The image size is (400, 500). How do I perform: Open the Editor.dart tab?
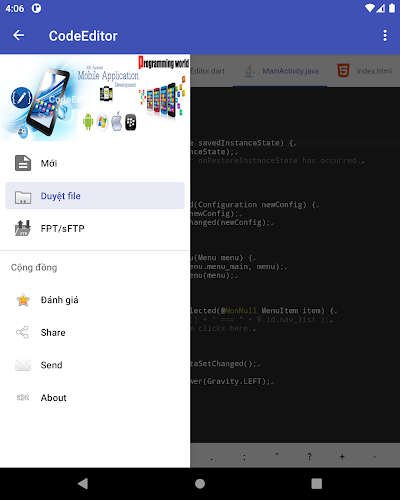click(208, 71)
